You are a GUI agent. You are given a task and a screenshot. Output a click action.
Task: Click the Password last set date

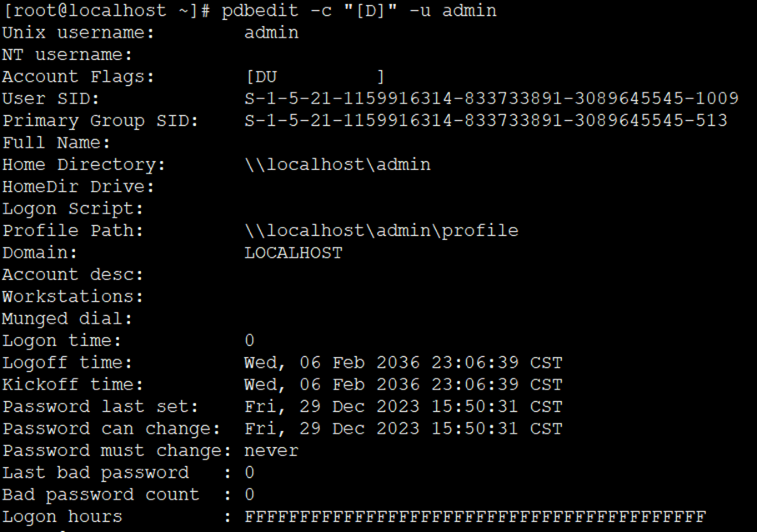point(404,406)
